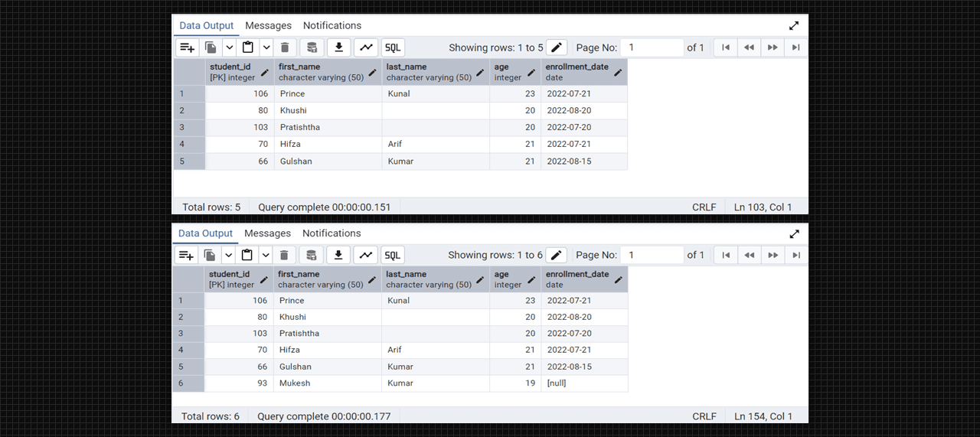Image resolution: width=980 pixels, height=437 pixels.
Task: Click Save Data Changes icon in top panel
Action: (312, 47)
